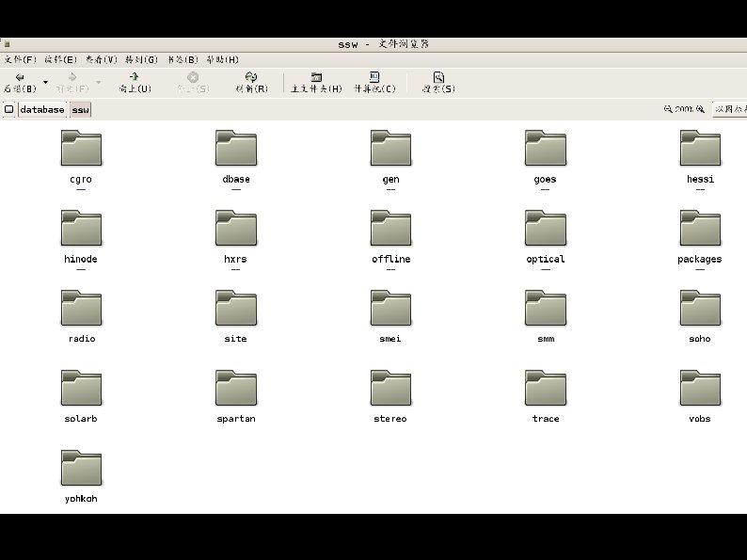
Task: Select the vobs folder
Action: pyautogui.click(x=700, y=396)
